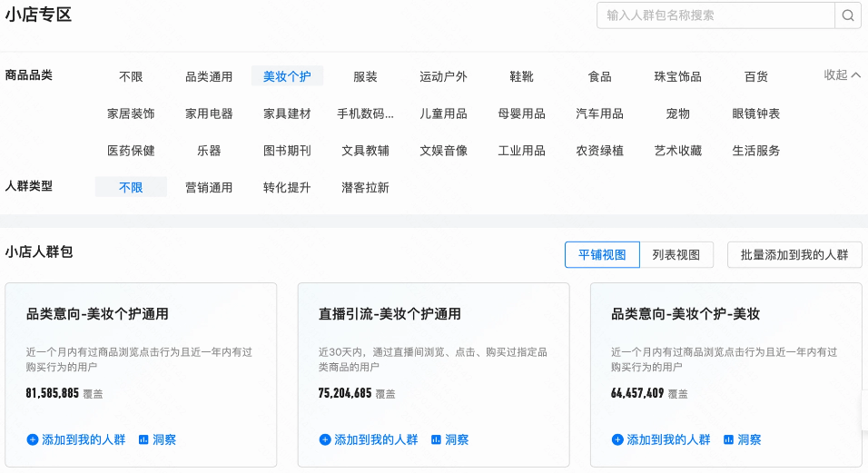Viewport: 868px width, 473px height.
Task: Collapse the category filter with 收起
Action: (x=842, y=74)
